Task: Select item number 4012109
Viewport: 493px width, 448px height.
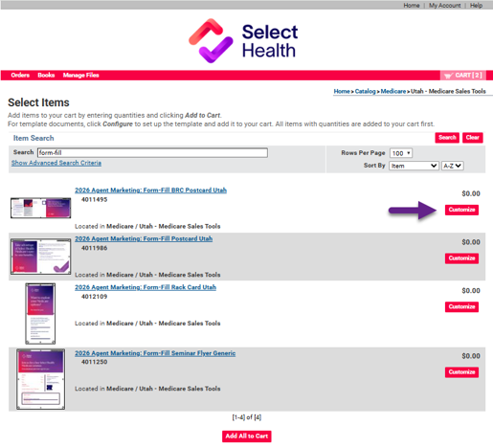Action: 94,297
